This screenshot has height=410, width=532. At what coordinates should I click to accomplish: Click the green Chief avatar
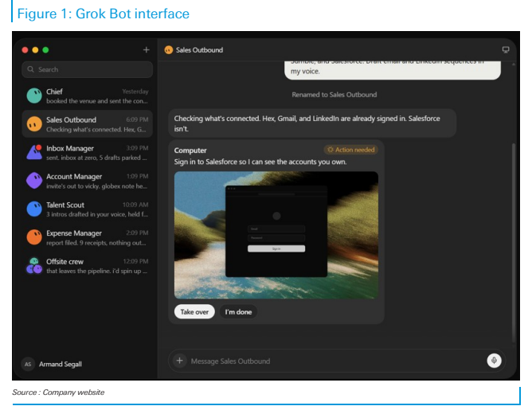pos(34,96)
